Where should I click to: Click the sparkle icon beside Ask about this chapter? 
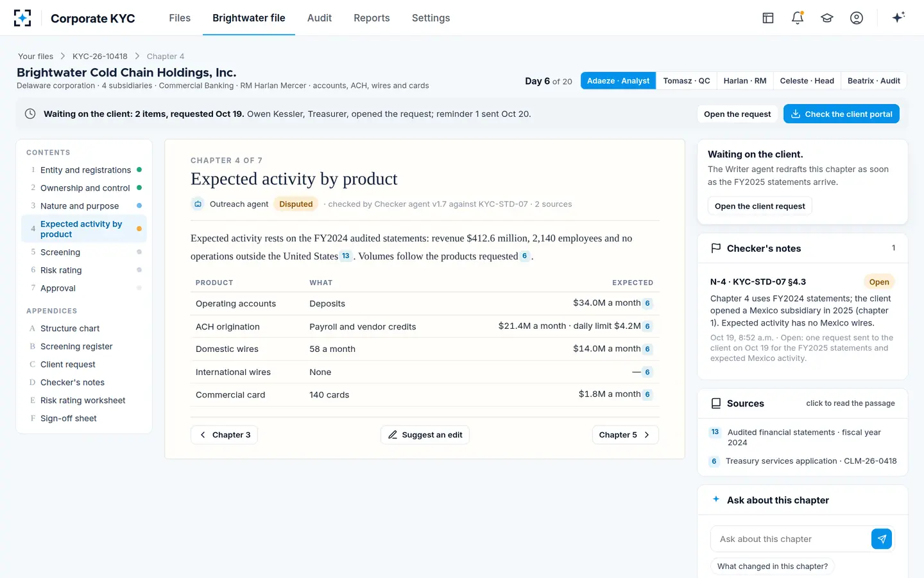[716, 499]
